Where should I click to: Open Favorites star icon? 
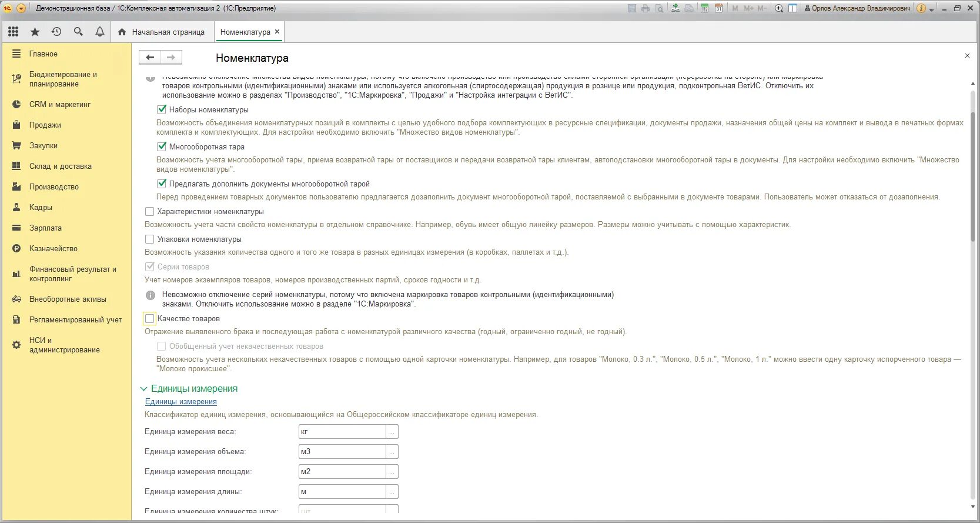pos(35,32)
